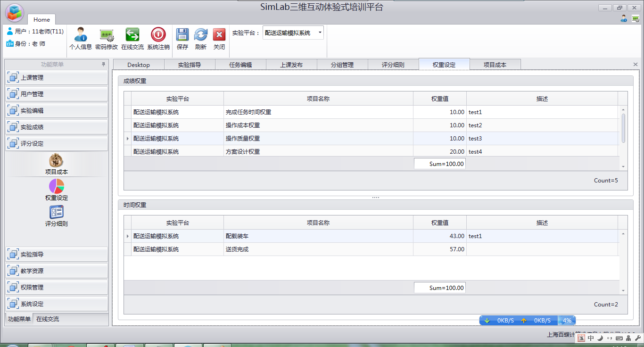Viewport: 644px width, 347px height.
Task: Open 项目成本 money bag icon in sidebar
Action: tap(57, 161)
